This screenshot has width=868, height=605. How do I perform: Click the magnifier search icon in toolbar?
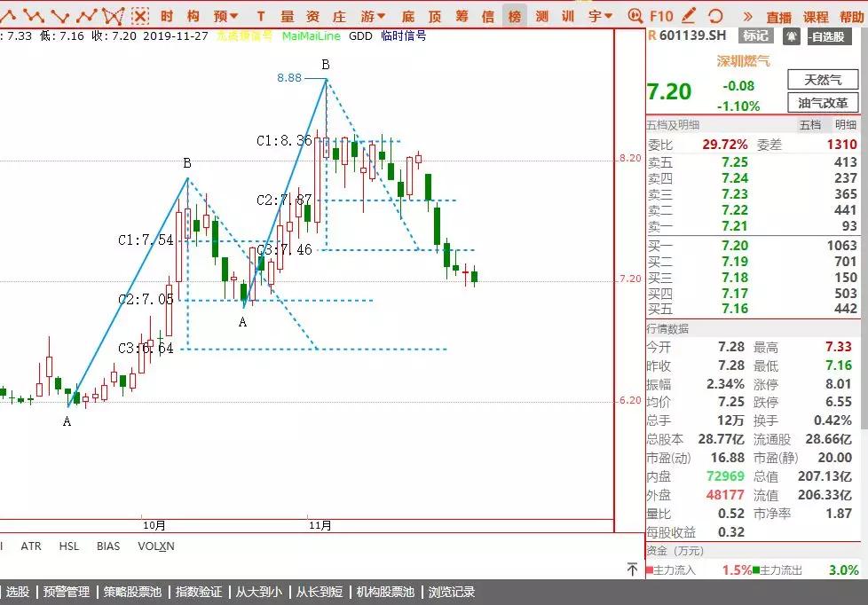(634, 16)
